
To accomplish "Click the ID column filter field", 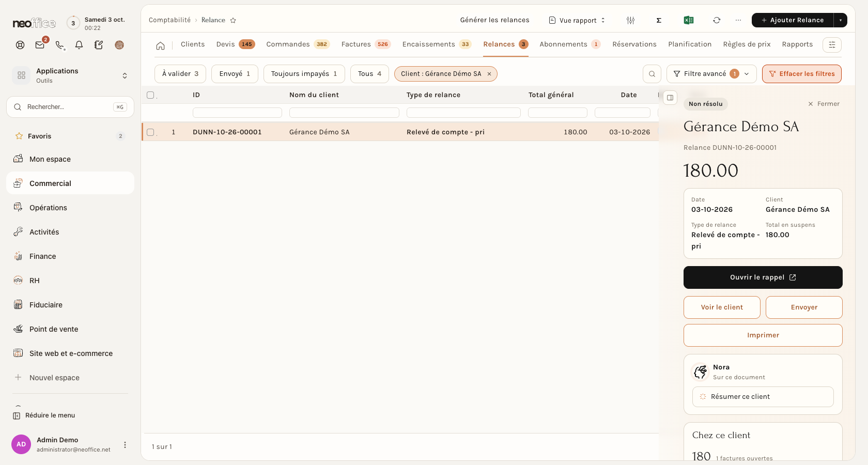I will pos(237,113).
